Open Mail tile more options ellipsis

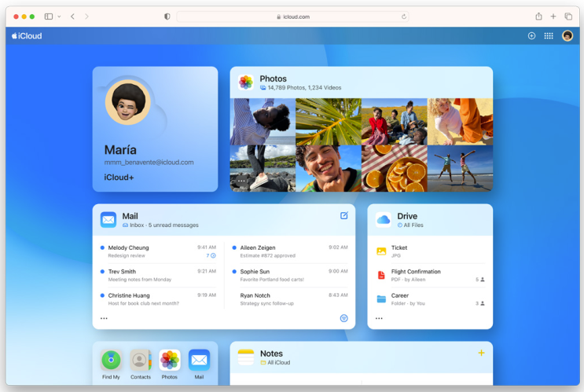[x=104, y=318]
